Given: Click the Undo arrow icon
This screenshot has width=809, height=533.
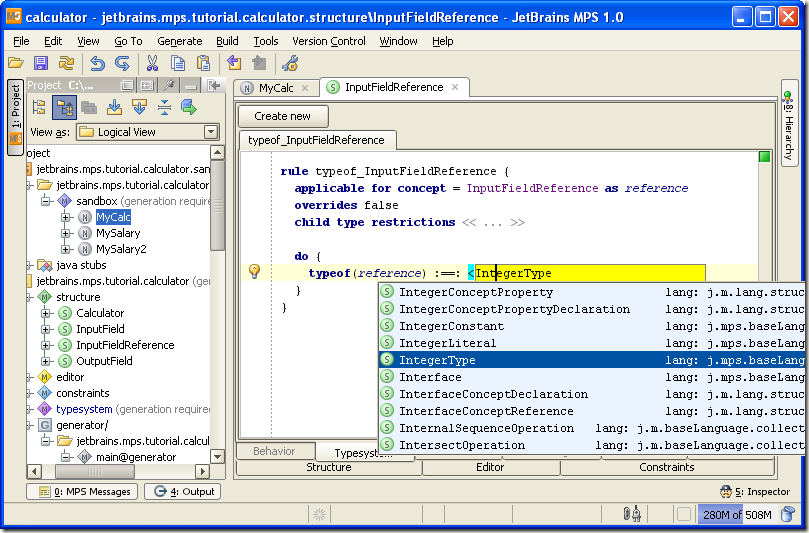Looking at the screenshot, I should tap(97, 63).
